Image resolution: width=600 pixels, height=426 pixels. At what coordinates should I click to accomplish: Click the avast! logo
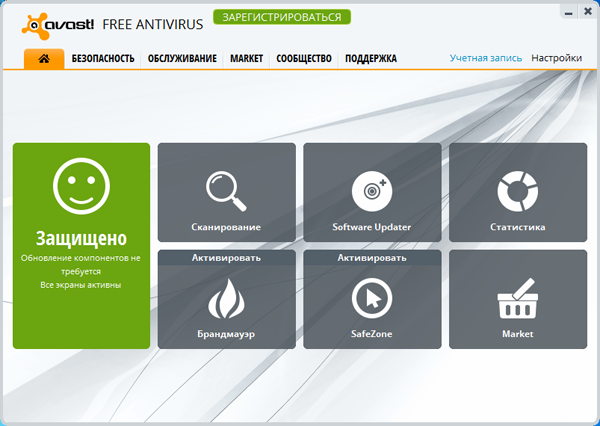(57, 26)
